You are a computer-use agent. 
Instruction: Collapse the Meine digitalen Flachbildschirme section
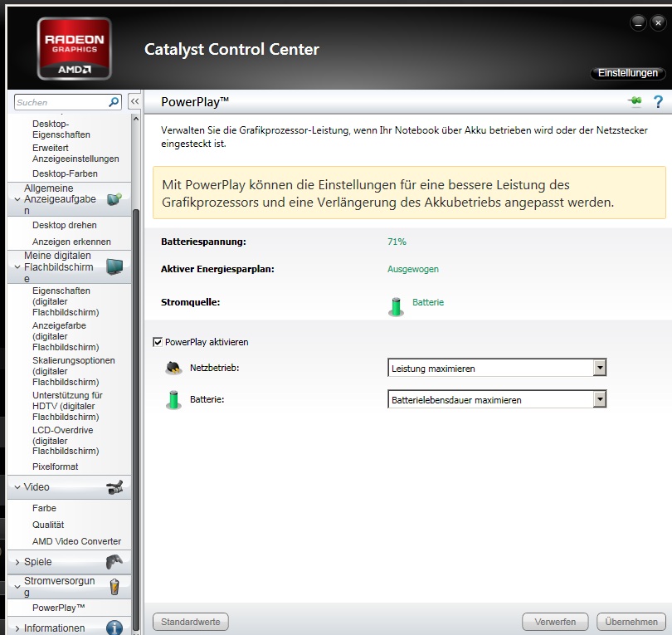(17, 267)
